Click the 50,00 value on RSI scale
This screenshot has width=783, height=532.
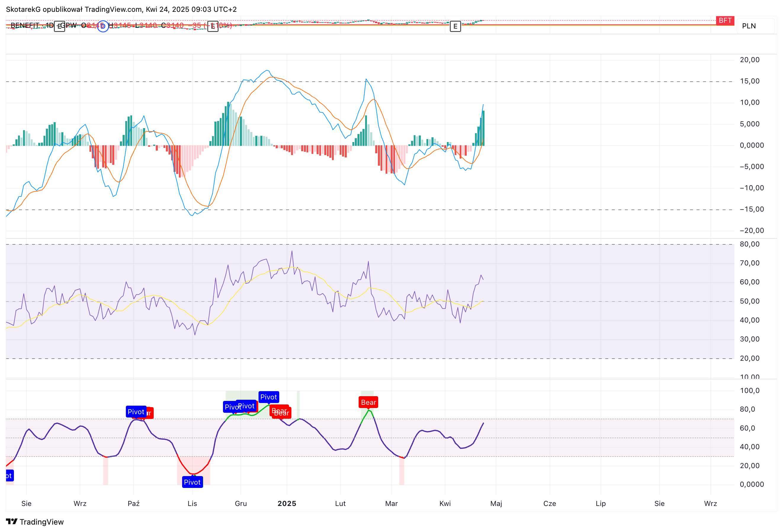749,301
